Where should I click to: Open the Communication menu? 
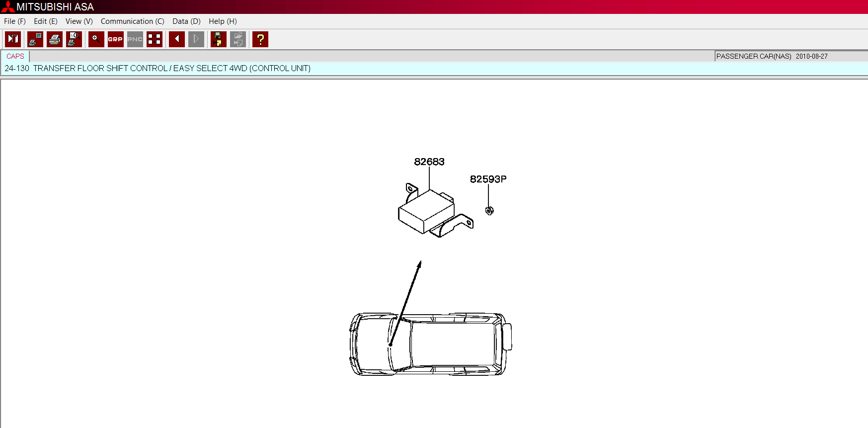tap(132, 21)
